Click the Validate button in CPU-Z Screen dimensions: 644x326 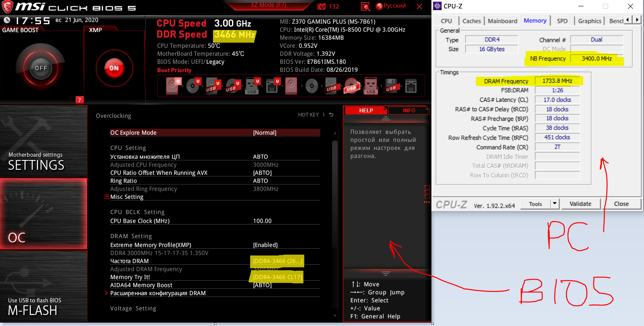pos(580,204)
